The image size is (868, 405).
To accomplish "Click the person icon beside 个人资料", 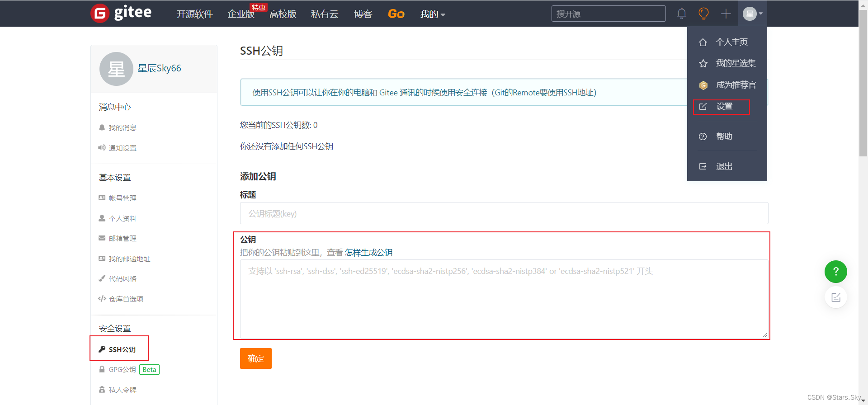I will (102, 218).
